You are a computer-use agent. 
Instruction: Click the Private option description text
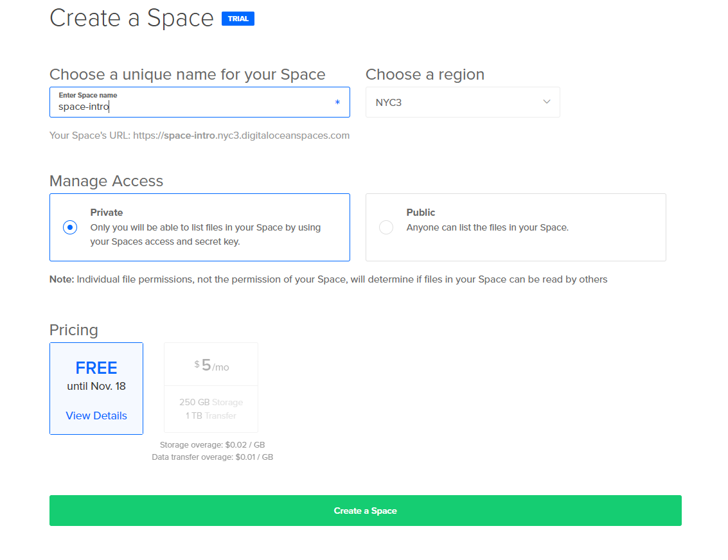point(206,234)
